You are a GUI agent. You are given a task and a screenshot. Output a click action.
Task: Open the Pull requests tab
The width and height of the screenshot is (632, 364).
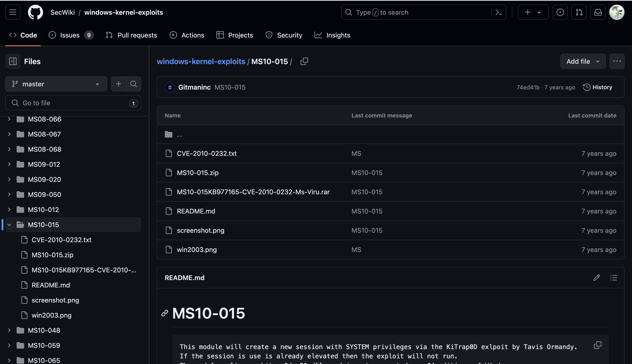131,35
